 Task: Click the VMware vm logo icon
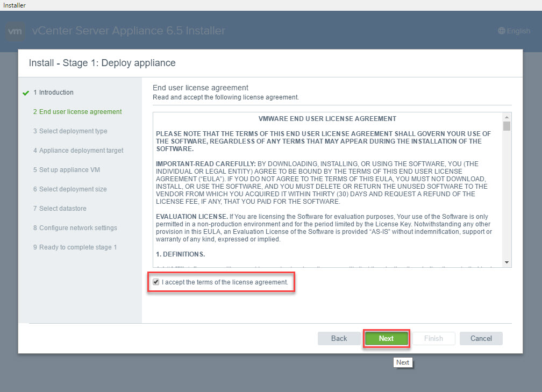coord(16,31)
